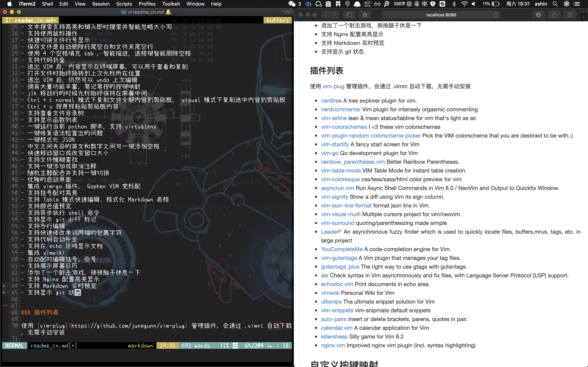The width and height of the screenshot is (588, 367).
Task: Open the Toolbelt menu
Action: [x=171, y=4]
